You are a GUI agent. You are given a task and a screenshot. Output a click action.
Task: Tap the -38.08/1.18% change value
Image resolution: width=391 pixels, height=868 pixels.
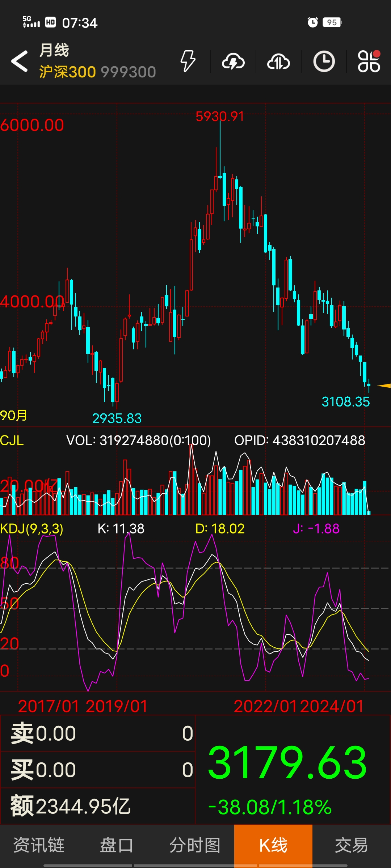[x=270, y=808]
